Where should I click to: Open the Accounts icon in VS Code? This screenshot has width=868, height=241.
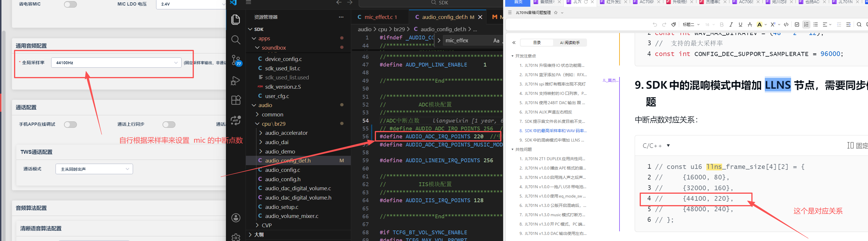tap(236, 217)
